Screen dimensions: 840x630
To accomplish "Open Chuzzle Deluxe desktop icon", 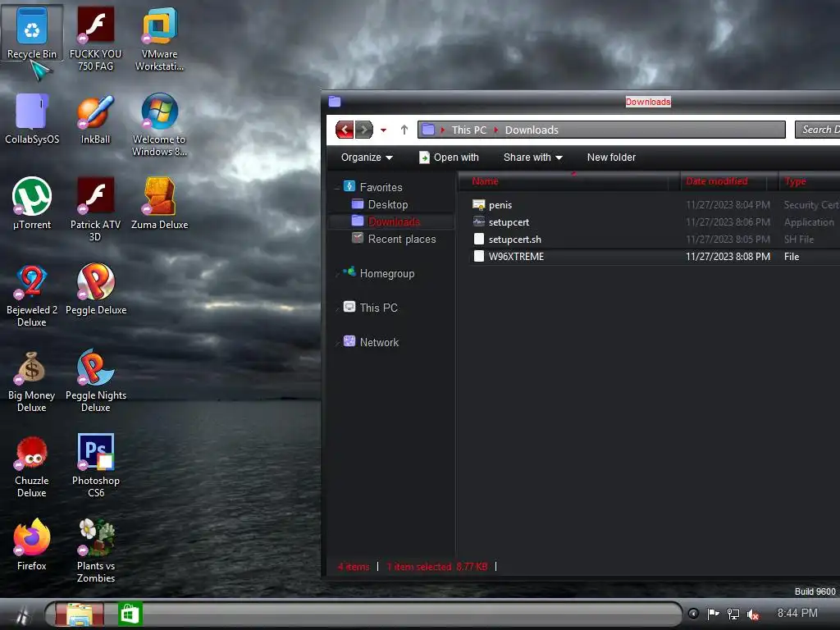I will tap(32, 466).
